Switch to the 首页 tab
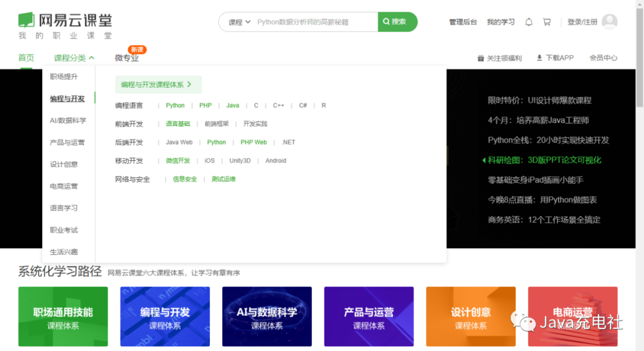Image resolution: width=644 pixels, height=351 pixels. click(26, 57)
